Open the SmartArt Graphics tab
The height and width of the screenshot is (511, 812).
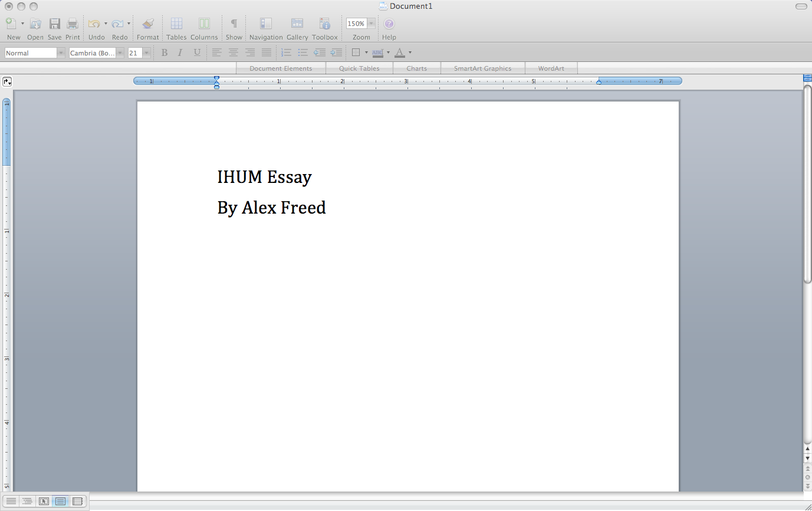click(x=482, y=68)
